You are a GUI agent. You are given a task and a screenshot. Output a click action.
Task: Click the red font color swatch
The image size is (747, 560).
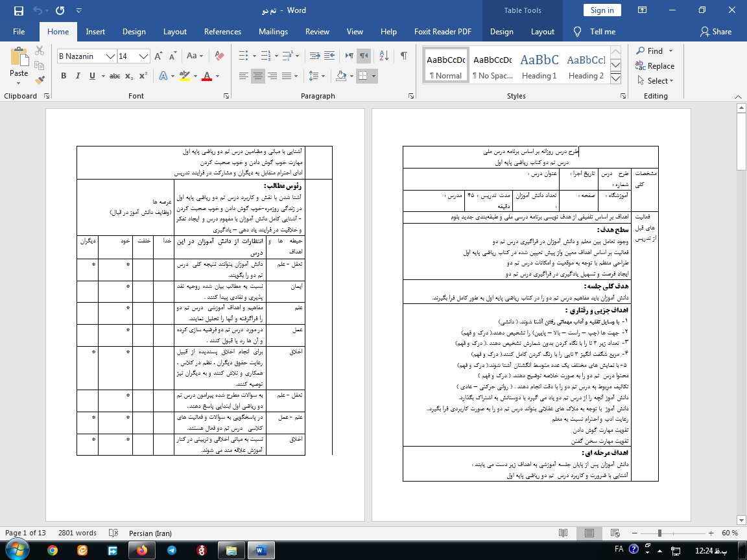pyautogui.click(x=207, y=76)
